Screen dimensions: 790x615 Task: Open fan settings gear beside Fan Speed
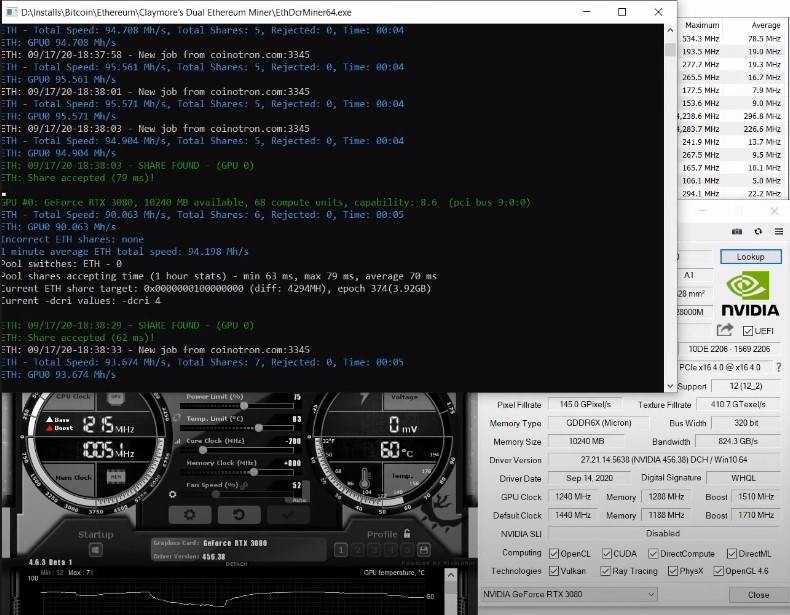click(173, 494)
